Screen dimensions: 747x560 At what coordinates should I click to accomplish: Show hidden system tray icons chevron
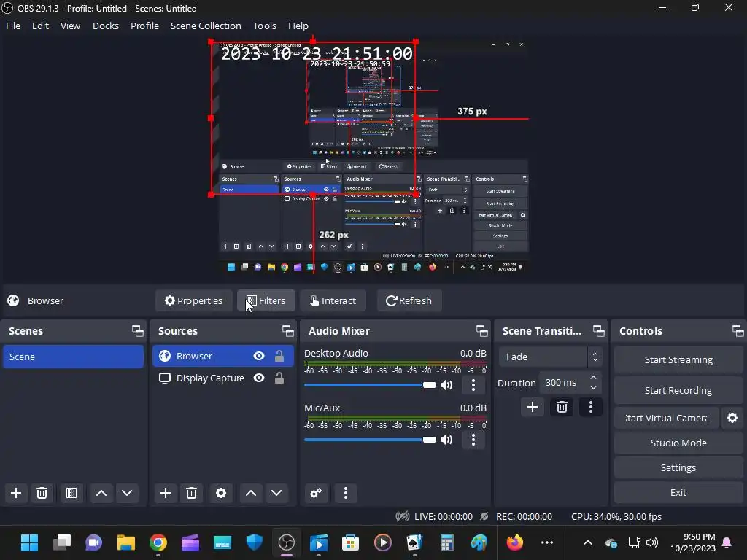(x=588, y=542)
